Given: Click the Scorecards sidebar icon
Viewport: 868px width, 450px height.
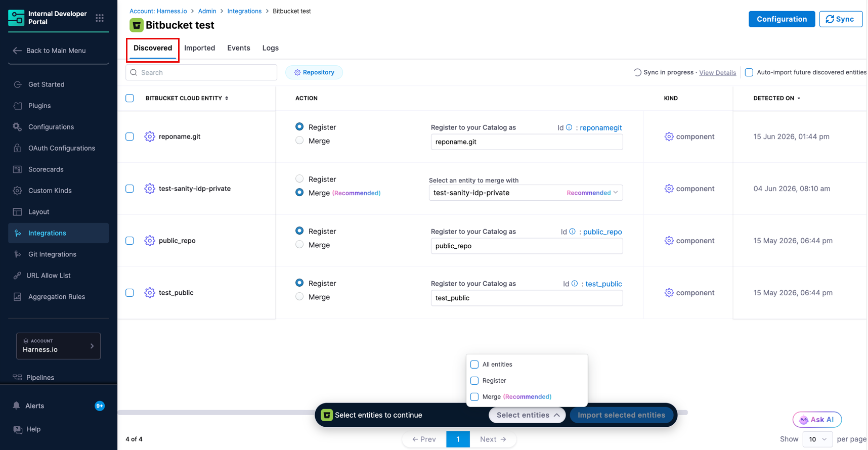Looking at the screenshot, I should [18, 169].
